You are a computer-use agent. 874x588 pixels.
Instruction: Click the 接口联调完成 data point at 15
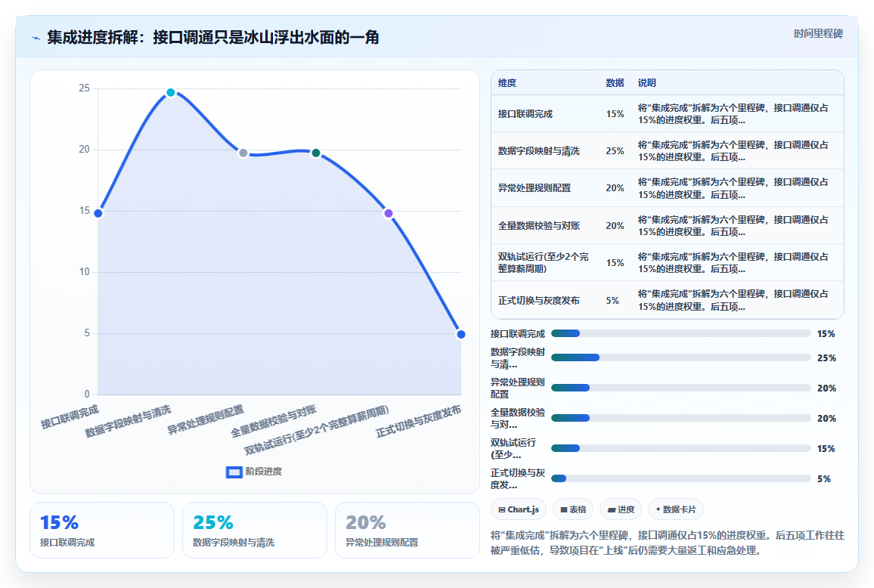pyautogui.click(x=98, y=213)
